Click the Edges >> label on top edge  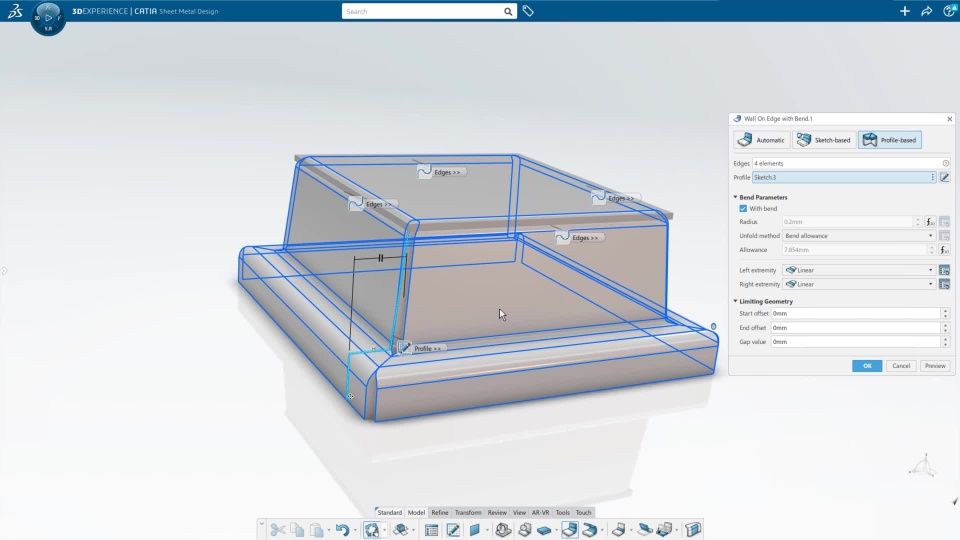click(x=447, y=172)
